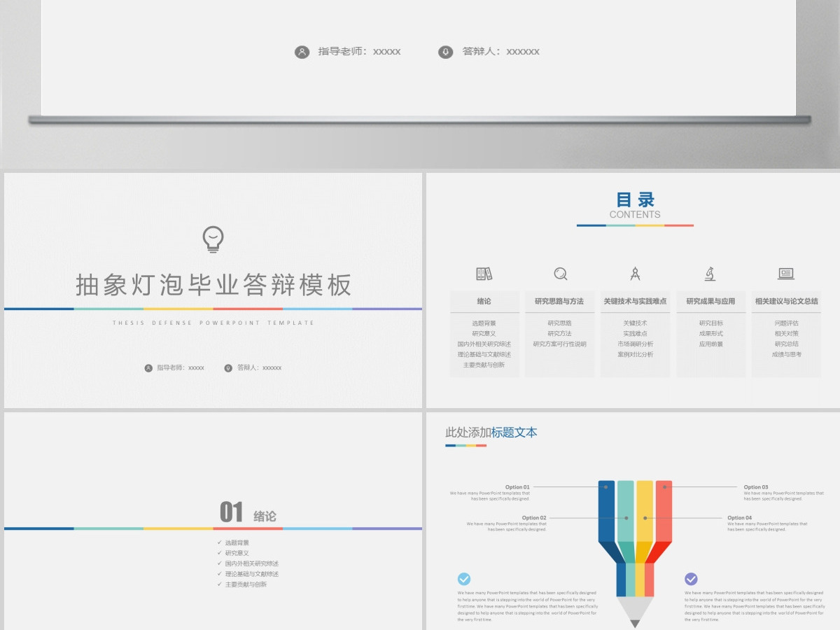Click 问题评估 in contents list

click(x=787, y=323)
